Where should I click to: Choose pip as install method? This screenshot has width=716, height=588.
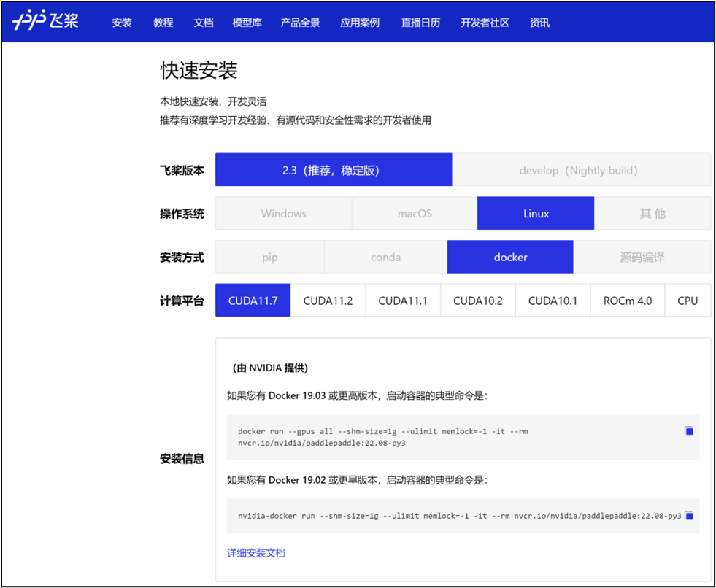[x=270, y=257]
